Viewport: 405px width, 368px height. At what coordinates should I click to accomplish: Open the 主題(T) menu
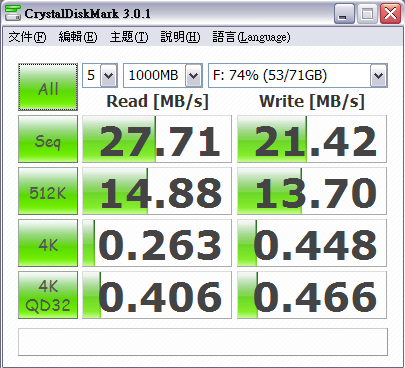129,37
